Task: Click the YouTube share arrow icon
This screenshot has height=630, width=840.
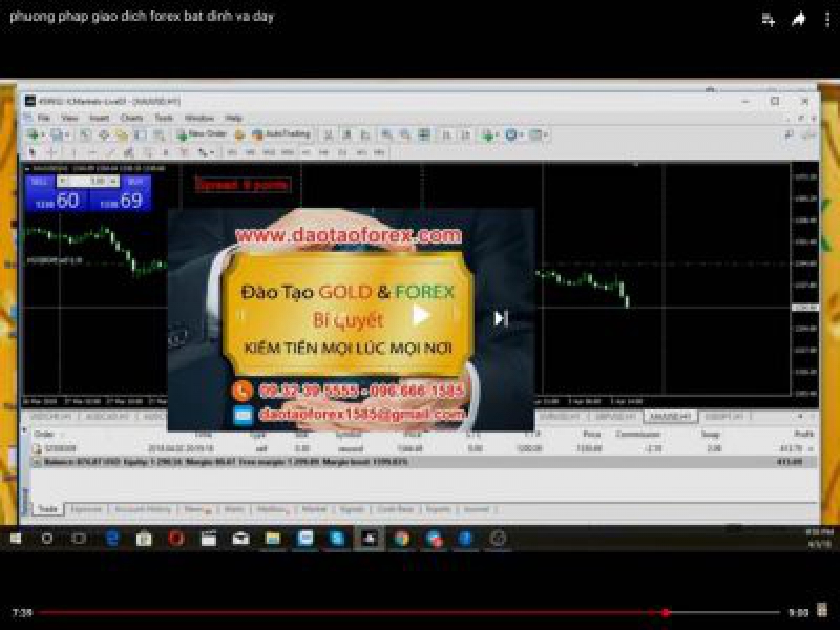Action: (798, 20)
